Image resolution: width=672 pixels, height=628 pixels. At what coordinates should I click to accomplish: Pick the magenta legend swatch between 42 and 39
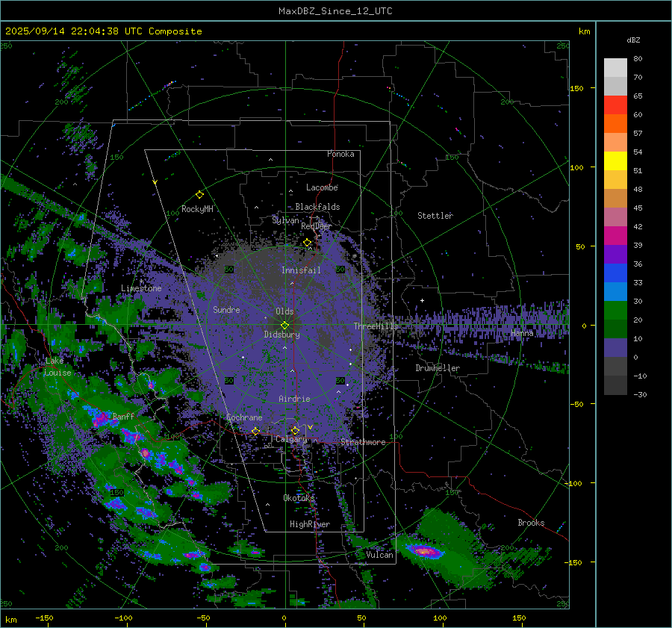(x=615, y=236)
